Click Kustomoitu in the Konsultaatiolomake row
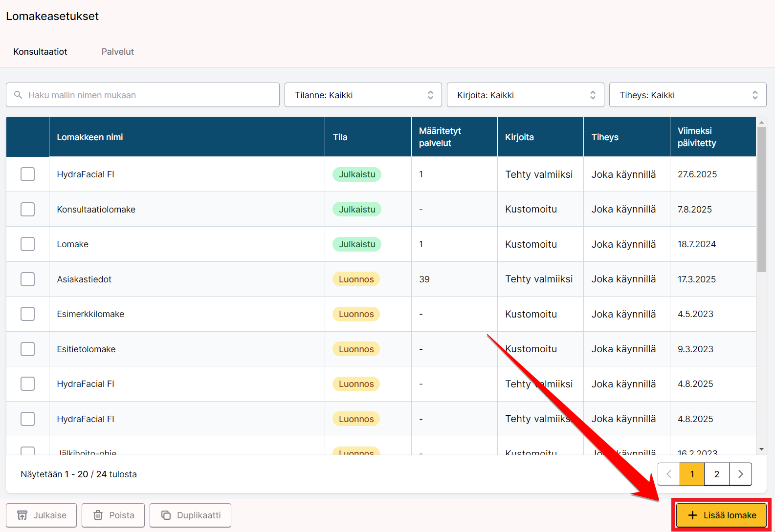The height and width of the screenshot is (532, 775). pos(531,209)
